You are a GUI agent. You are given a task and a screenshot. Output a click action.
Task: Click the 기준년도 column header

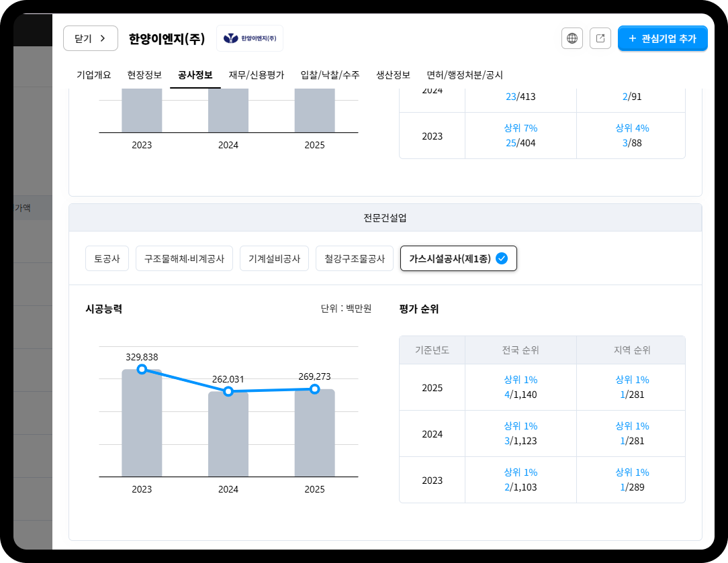(432, 350)
